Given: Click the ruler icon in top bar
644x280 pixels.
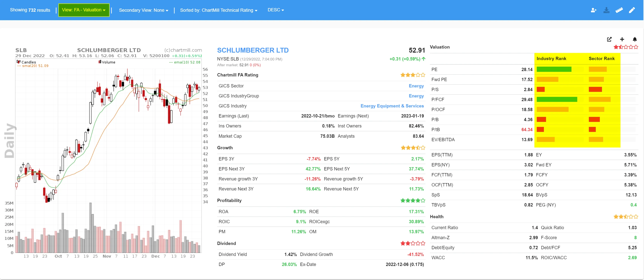Looking at the screenshot, I should click(619, 10).
